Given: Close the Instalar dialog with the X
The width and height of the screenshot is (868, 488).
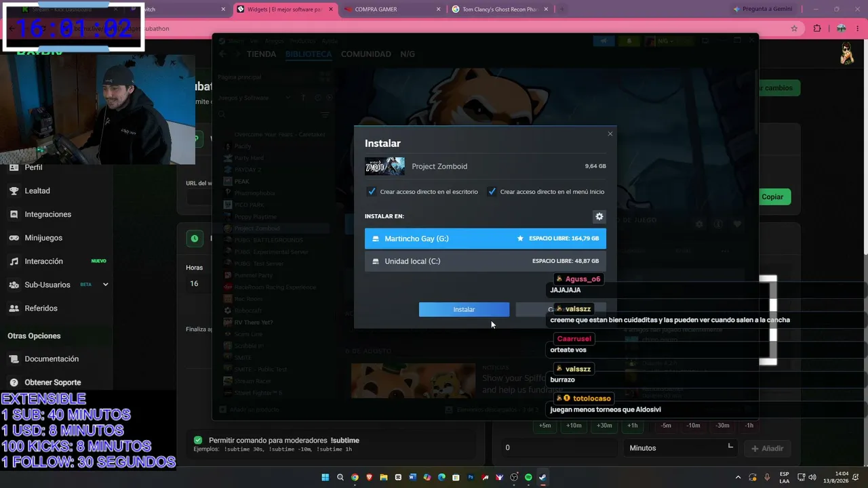Looking at the screenshot, I should [610, 134].
